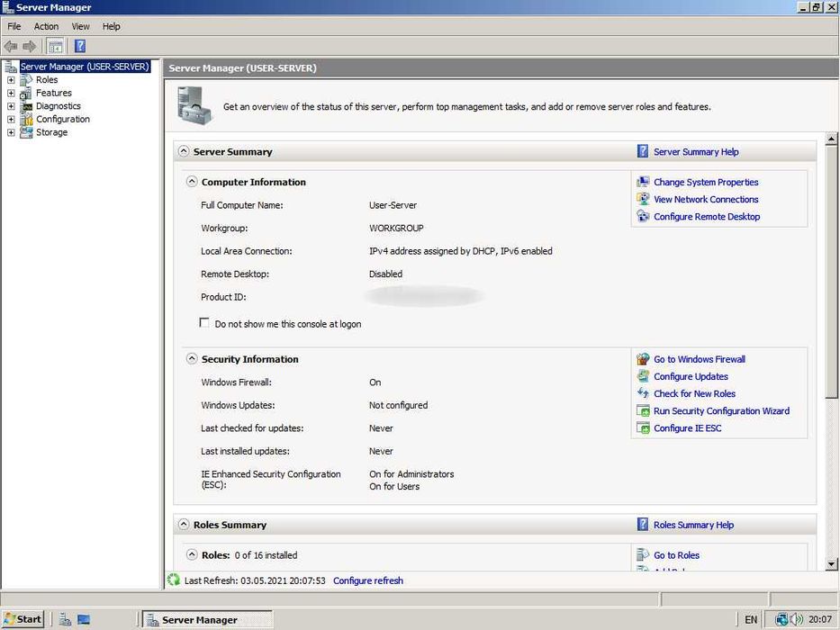This screenshot has width=840, height=630.
Task: Open the Go to Windows Firewall link
Action: pos(700,359)
